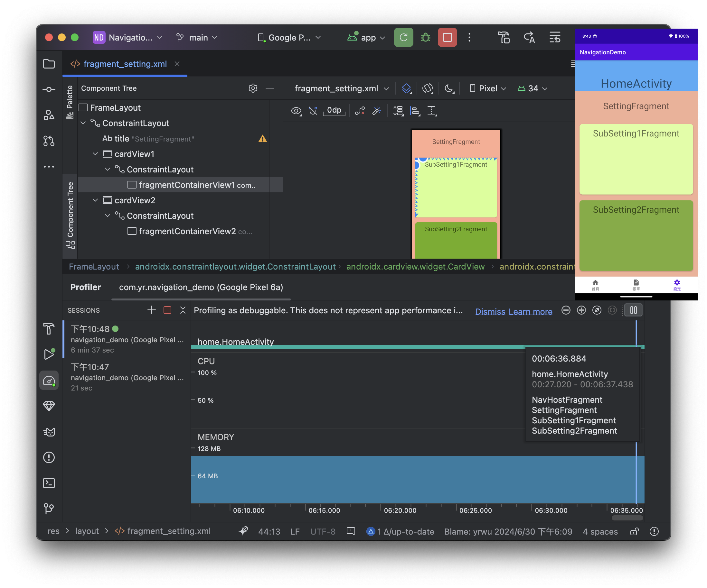Open the Profiler tool window icon

click(x=49, y=381)
